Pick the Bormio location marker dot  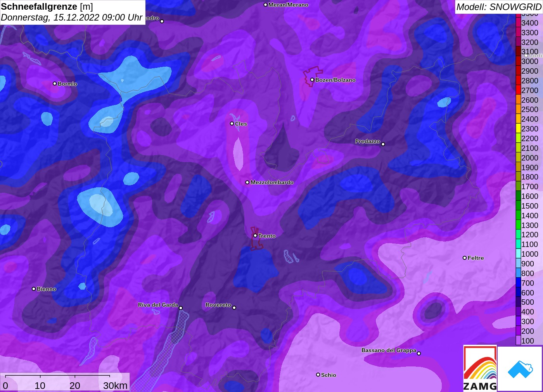(55, 83)
